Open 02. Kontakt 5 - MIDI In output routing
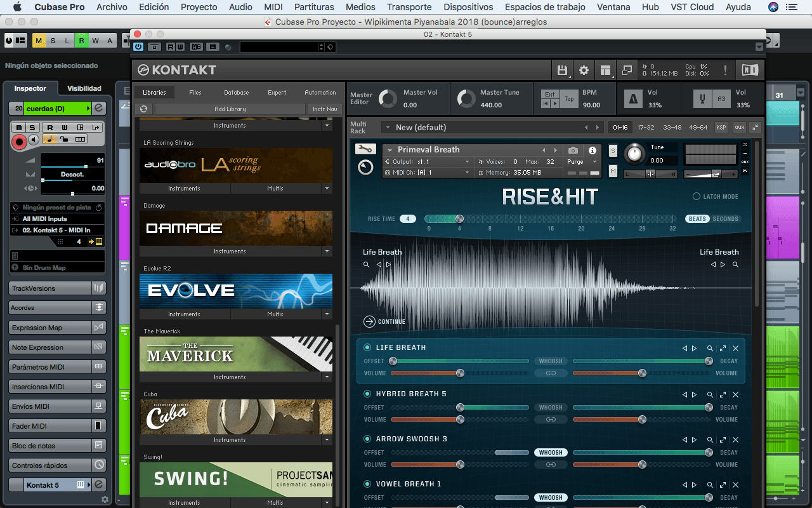The width and height of the screenshot is (812, 508). tap(56, 230)
